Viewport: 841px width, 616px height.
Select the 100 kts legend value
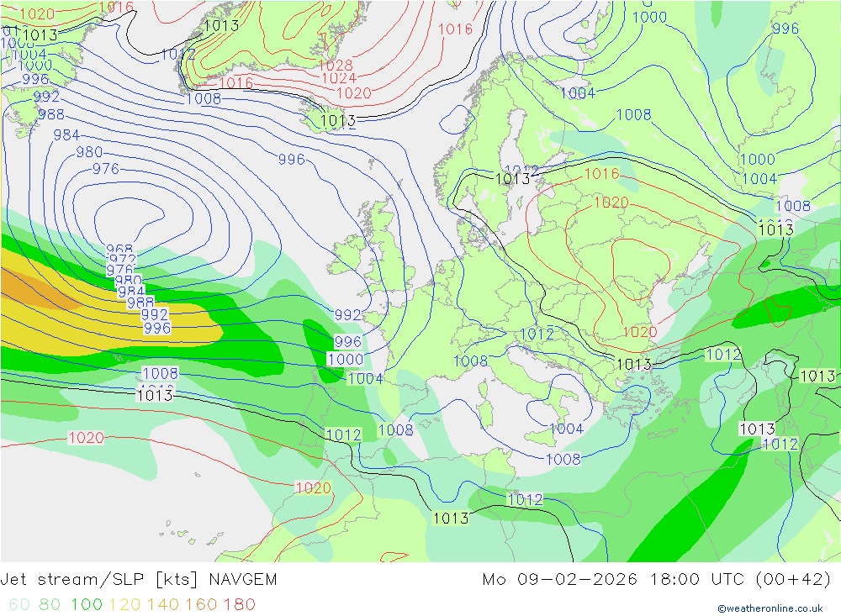(x=87, y=604)
